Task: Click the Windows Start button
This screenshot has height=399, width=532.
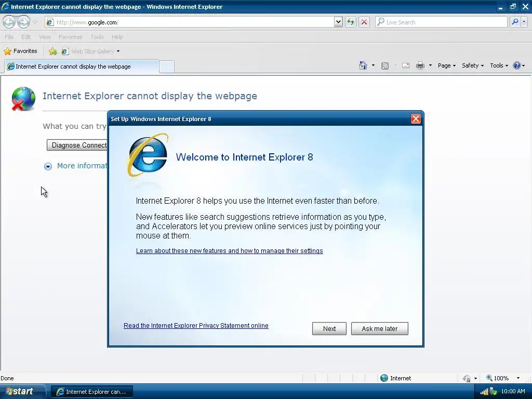Action: (x=22, y=392)
